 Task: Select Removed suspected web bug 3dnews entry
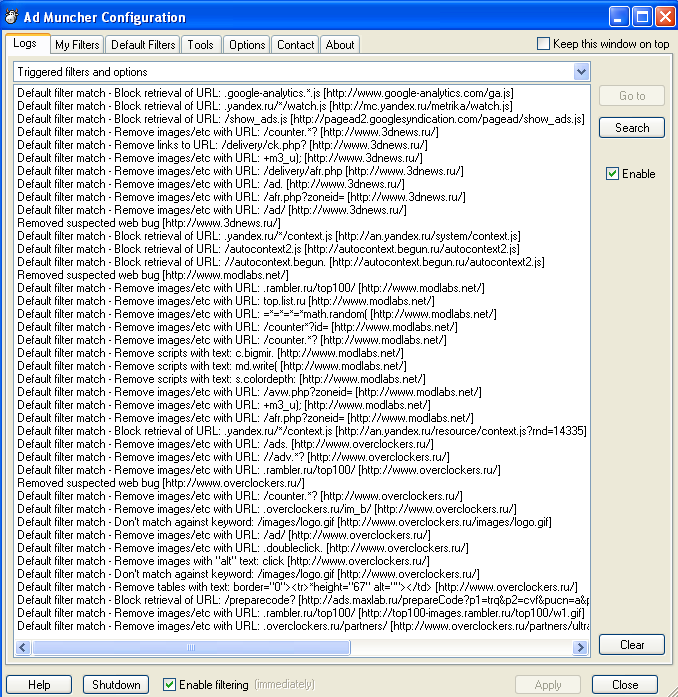(x=149, y=223)
